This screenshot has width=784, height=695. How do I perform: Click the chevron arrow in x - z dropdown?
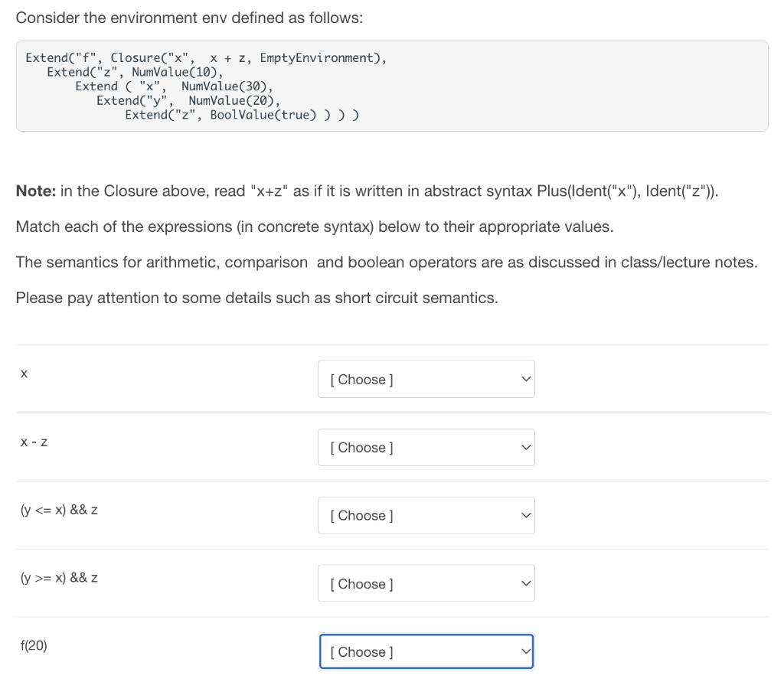525,448
